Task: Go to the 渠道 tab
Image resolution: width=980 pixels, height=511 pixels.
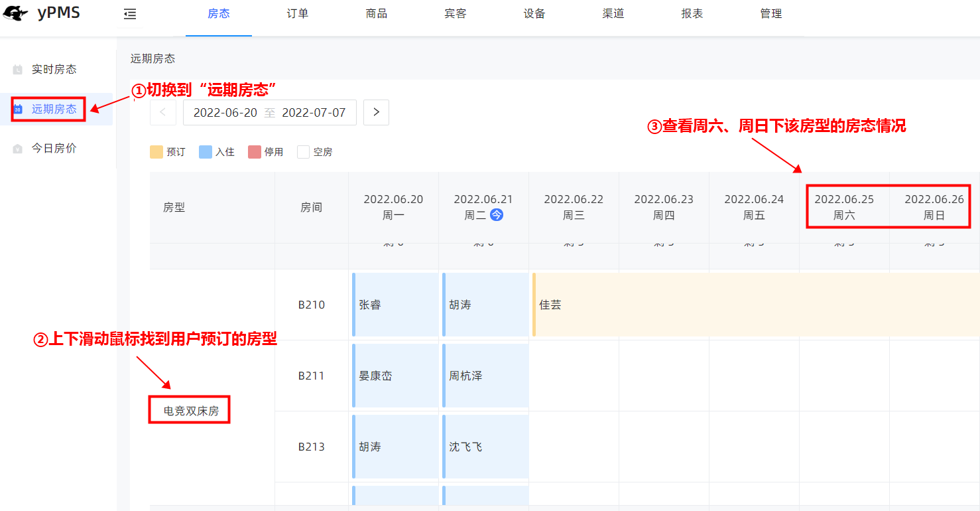Action: point(613,13)
